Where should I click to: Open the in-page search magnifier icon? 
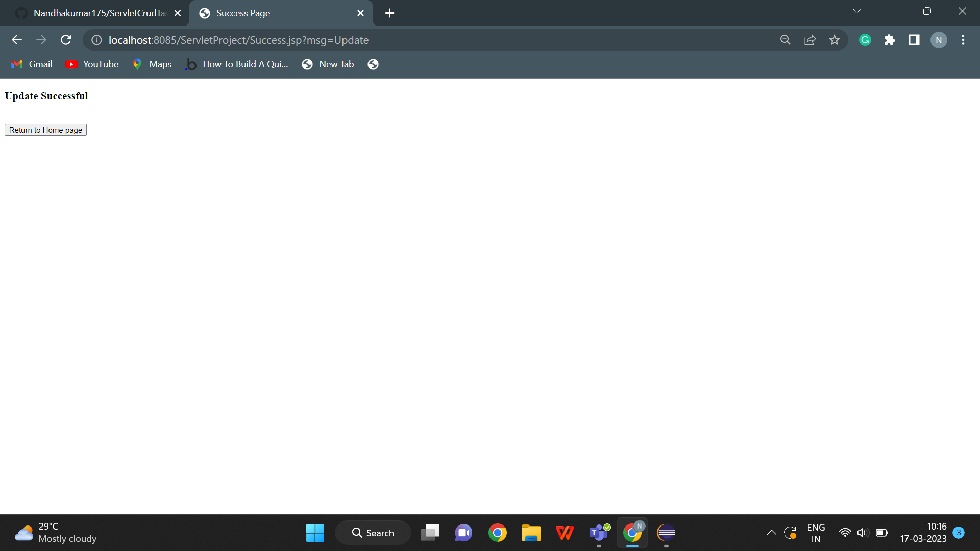[x=785, y=40]
